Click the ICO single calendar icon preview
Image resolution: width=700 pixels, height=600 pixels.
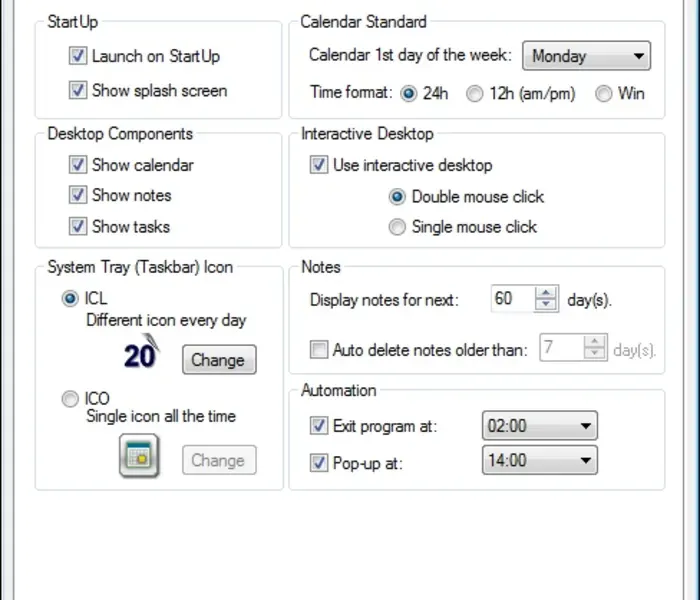click(x=139, y=457)
